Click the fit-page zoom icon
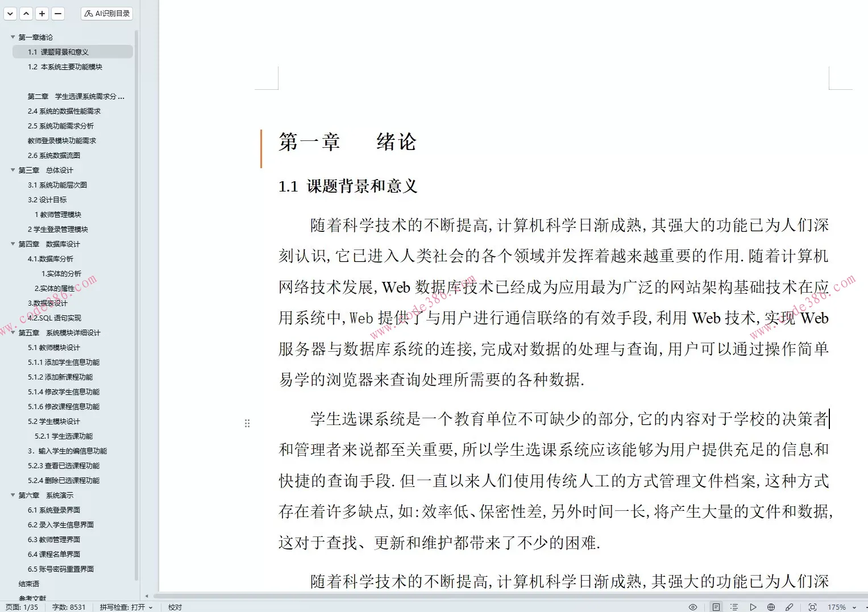This screenshot has width=868, height=612. click(812, 606)
